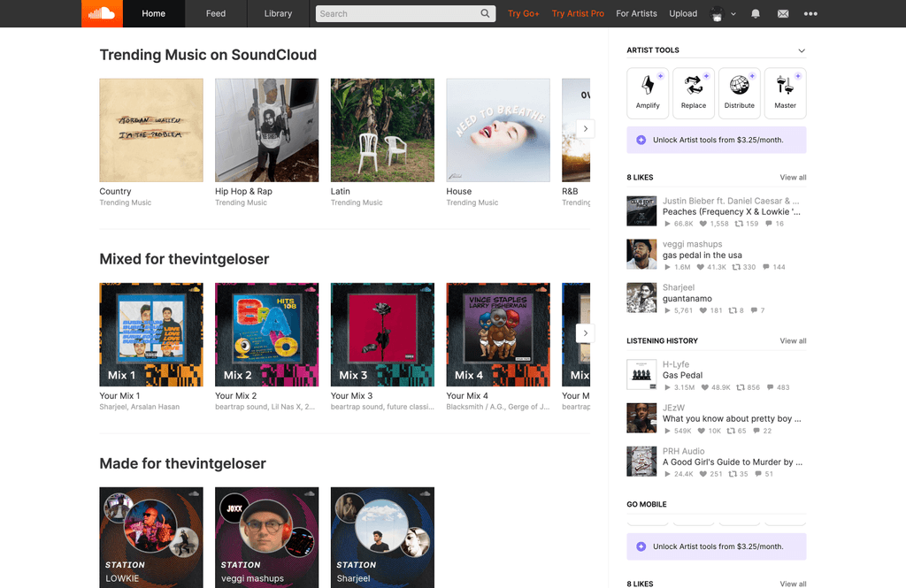906x588 pixels.
Task: Click the PRH Audio track artwork
Action: click(x=641, y=461)
